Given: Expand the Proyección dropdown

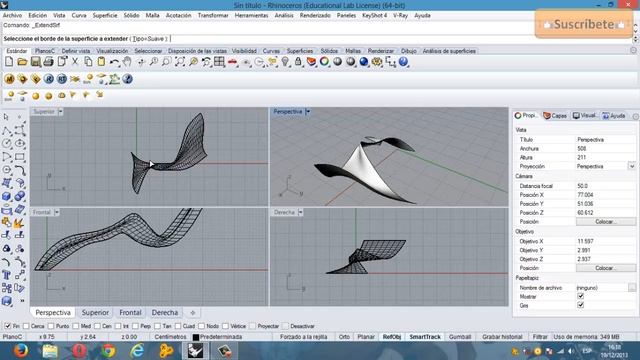Looking at the screenshot, I should [631, 166].
